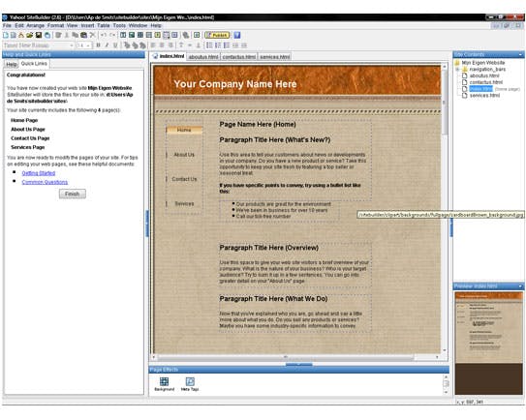Click the numbered list icon

pos(218,45)
